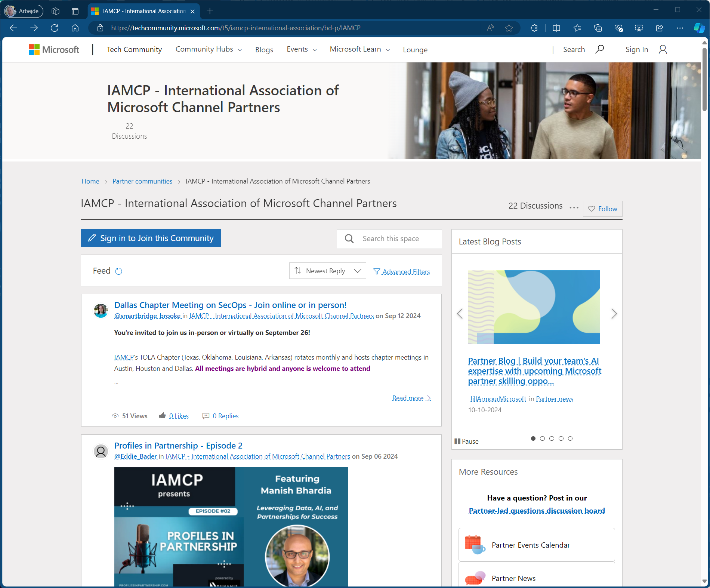This screenshot has width=710, height=588.
Task: Open the Extensions puzzle icon
Action: pyautogui.click(x=534, y=28)
